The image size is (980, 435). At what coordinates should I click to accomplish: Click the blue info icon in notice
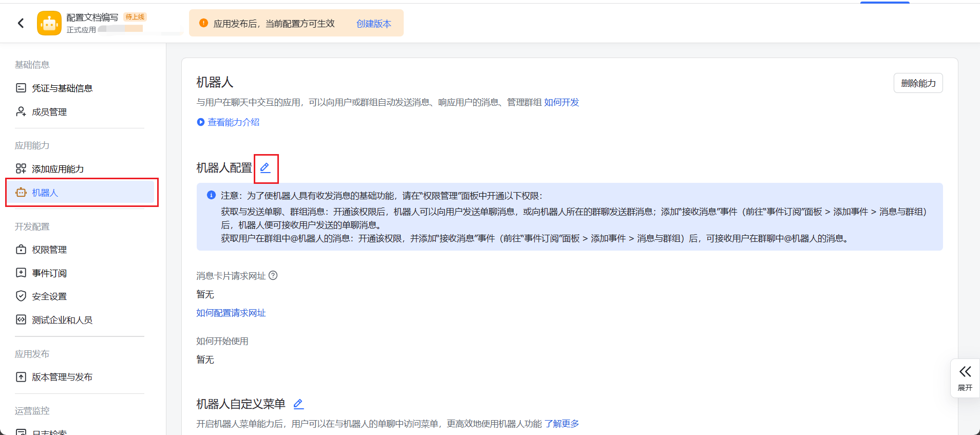click(x=211, y=195)
